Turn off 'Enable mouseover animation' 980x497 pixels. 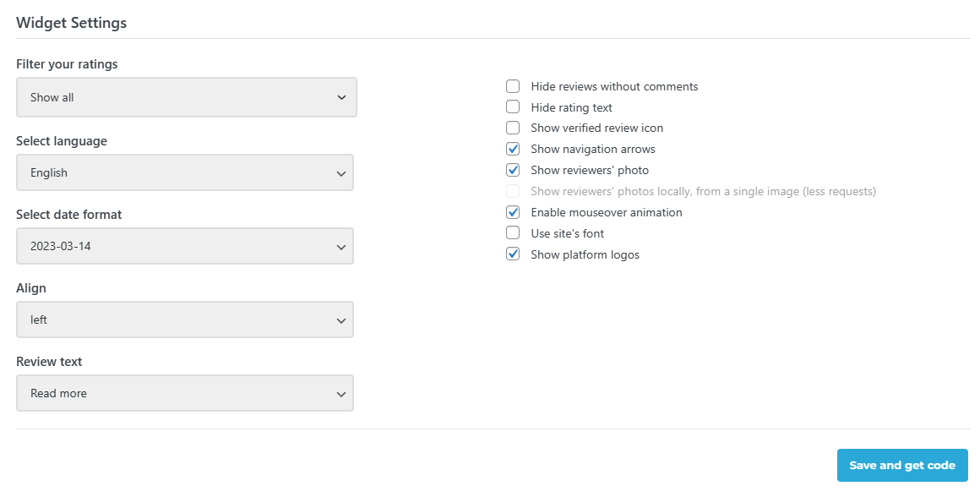pos(513,212)
